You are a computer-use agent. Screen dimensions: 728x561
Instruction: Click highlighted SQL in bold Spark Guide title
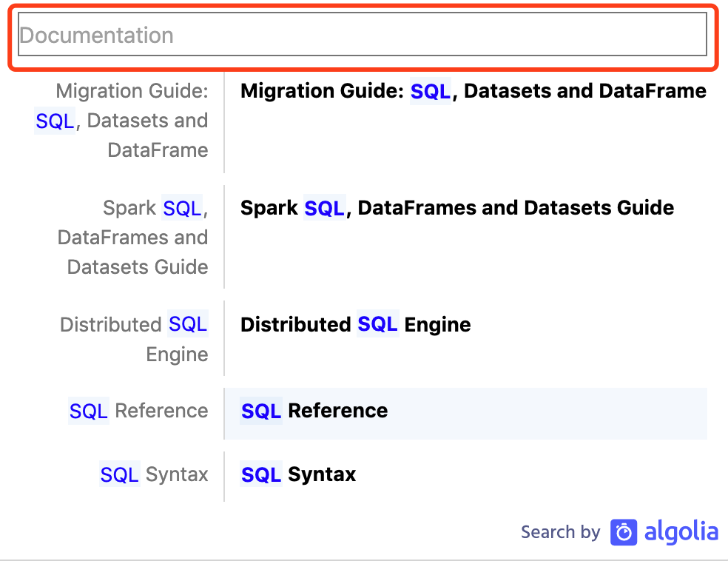[324, 208]
